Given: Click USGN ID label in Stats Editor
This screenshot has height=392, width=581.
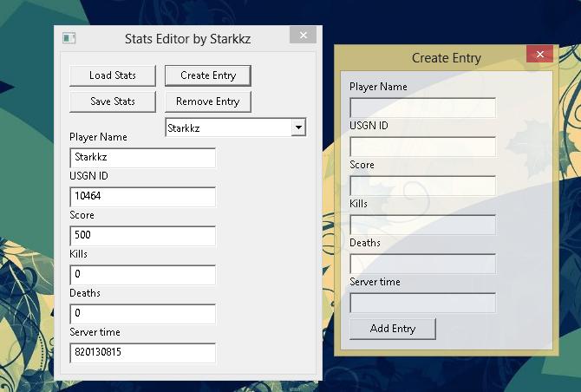Looking at the screenshot, I should click(x=89, y=176).
